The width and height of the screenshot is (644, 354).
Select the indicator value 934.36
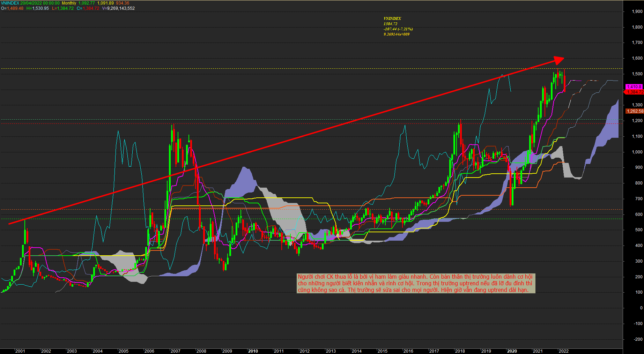[x=123, y=3]
